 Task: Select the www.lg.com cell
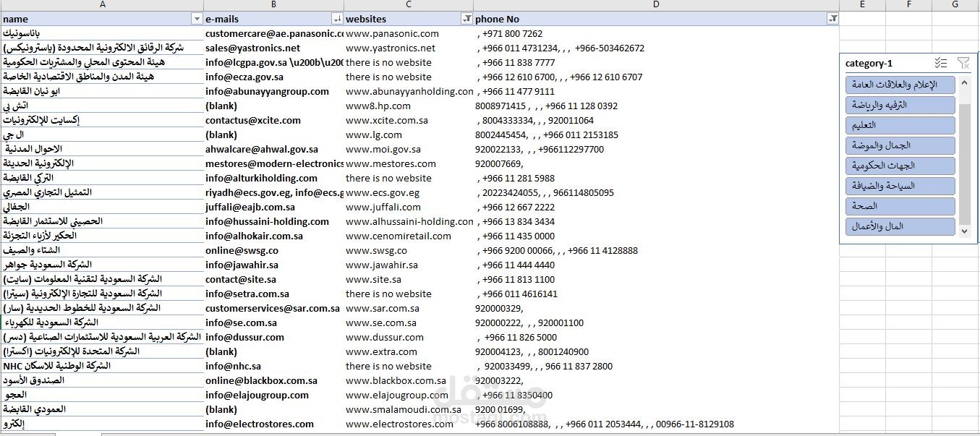pyautogui.click(x=409, y=134)
